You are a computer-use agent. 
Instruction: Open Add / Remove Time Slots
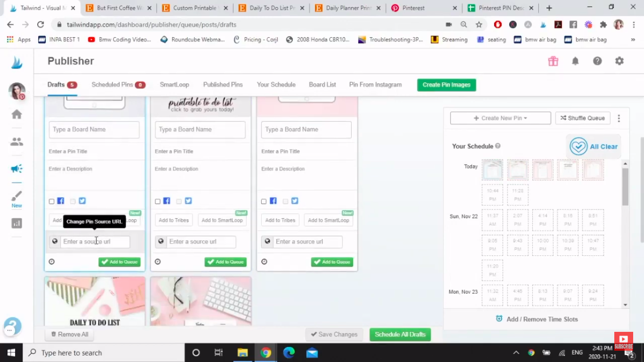(x=537, y=319)
